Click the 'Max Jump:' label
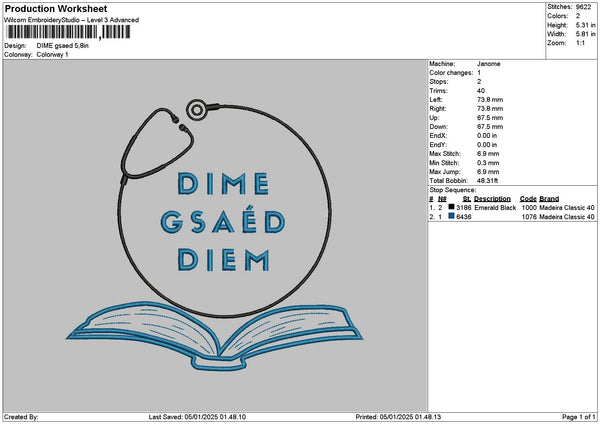This screenshot has width=600, height=424. coord(445,172)
